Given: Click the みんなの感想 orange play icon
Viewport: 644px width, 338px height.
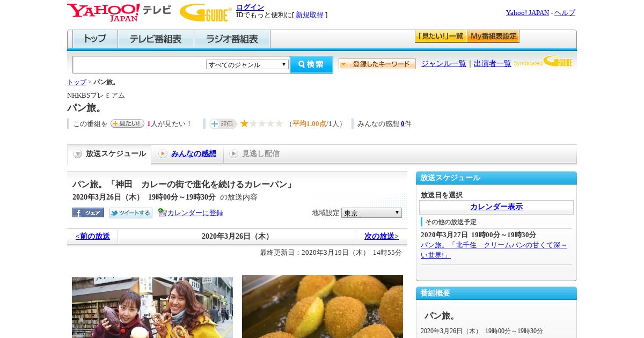Looking at the screenshot, I should (163, 154).
